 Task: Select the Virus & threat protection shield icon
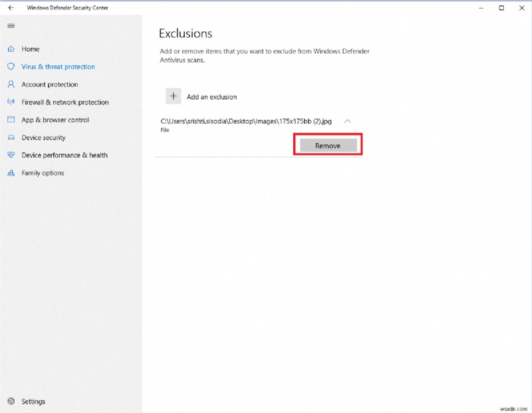point(11,67)
